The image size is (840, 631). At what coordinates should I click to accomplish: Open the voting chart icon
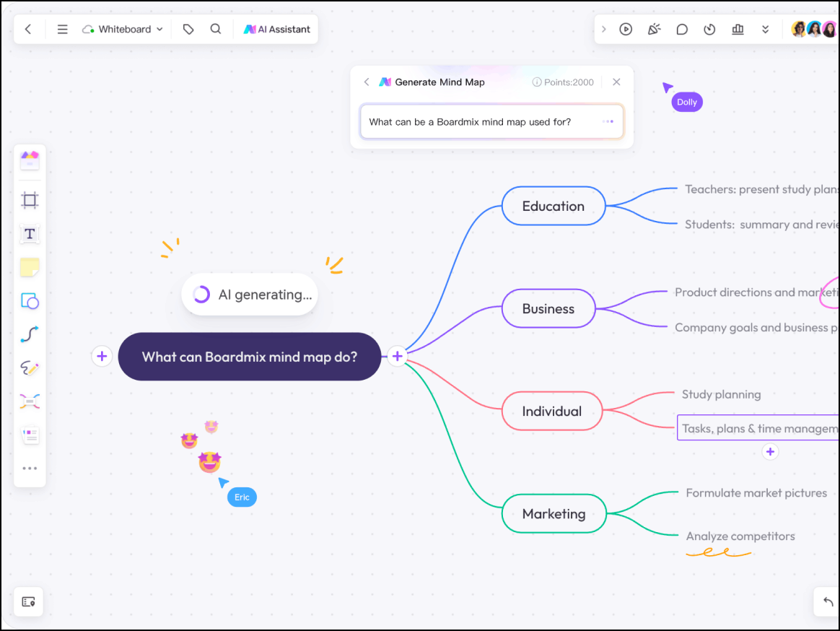click(738, 29)
